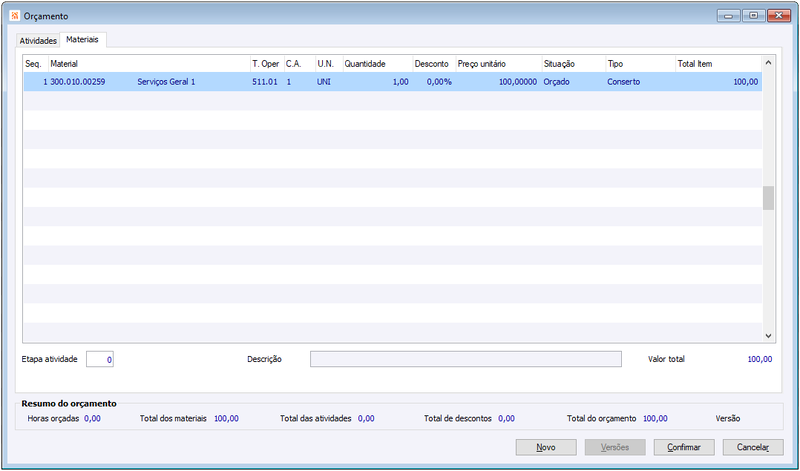Click the Tipo column header
800x471 pixels.
tap(641, 64)
